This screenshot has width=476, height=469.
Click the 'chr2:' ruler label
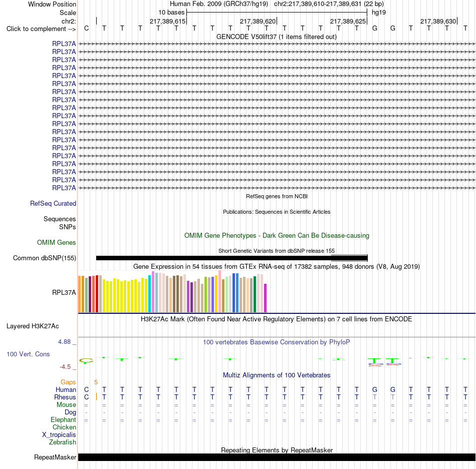[x=69, y=21]
